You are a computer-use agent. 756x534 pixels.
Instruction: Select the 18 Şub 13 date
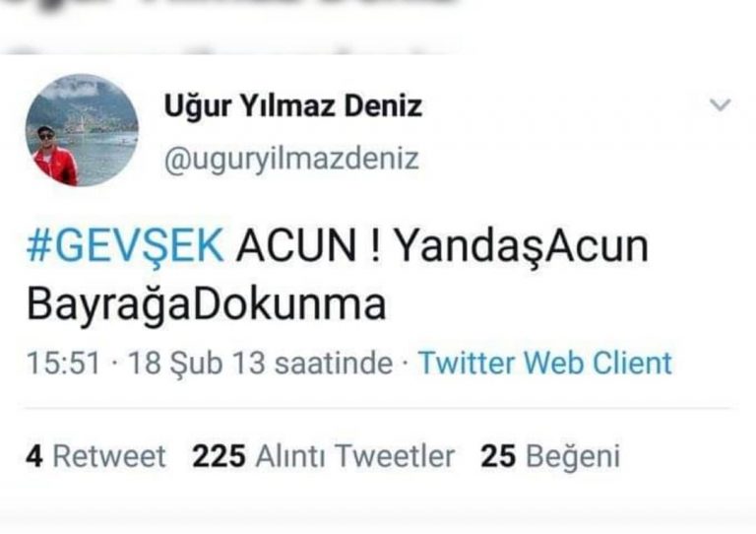[197, 363]
